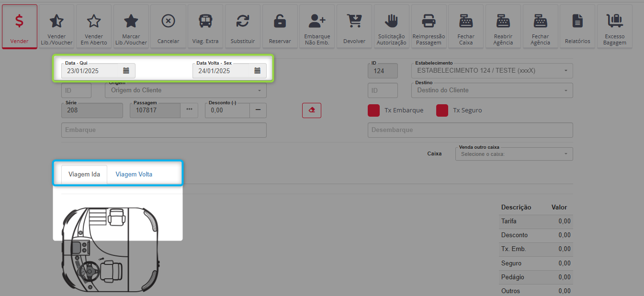Click the 23/01/2025 departure date field
644x296 pixels.
point(98,71)
